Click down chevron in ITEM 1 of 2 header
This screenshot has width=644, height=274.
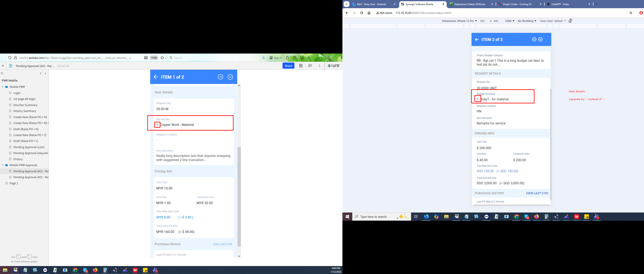(230, 77)
